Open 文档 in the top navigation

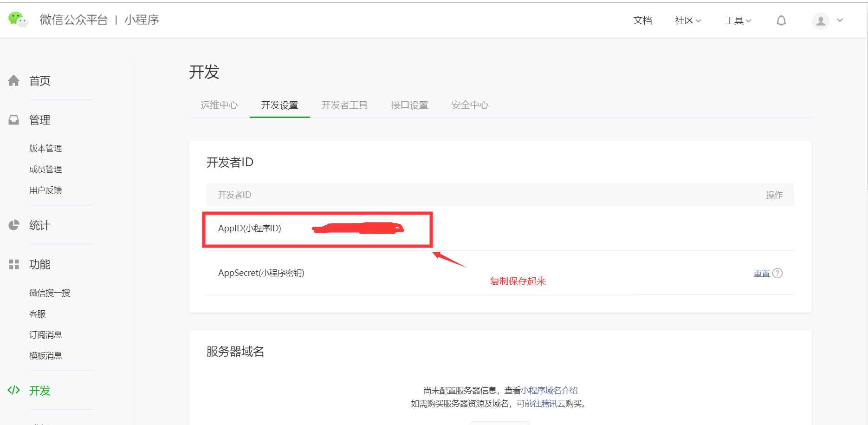[x=642, y=20]
